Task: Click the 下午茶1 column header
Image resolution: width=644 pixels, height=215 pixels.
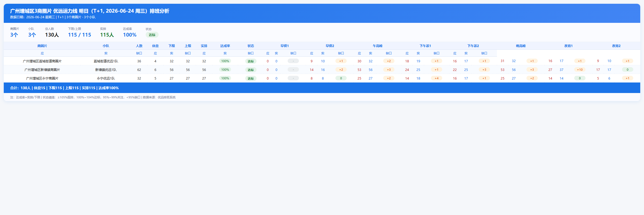Action: pos(425,46)
